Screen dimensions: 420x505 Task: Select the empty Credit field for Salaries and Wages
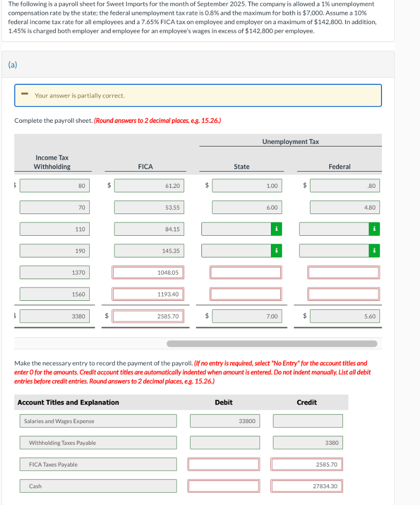coord(308,421)
